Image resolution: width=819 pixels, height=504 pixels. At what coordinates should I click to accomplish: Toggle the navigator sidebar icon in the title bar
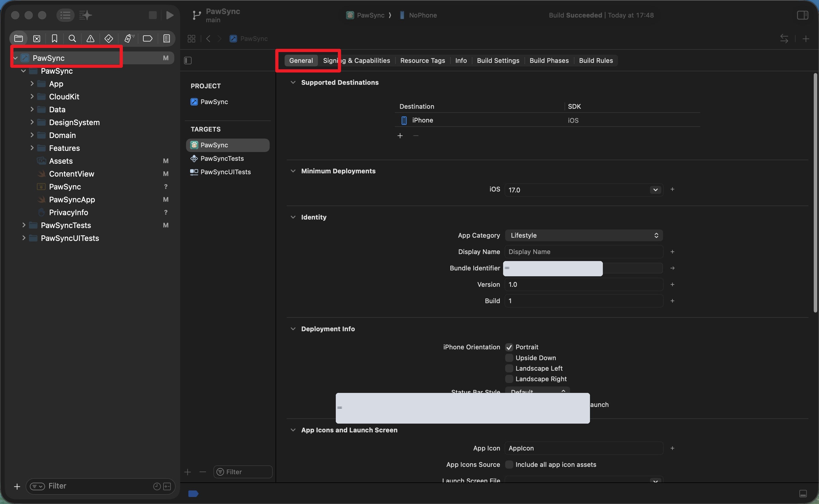click(65, 15)
